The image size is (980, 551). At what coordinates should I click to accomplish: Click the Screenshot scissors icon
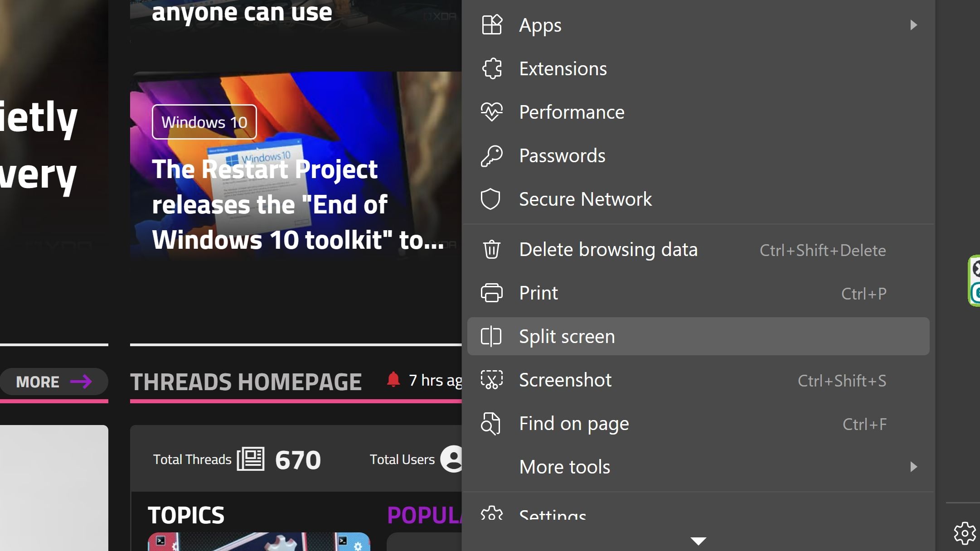(491, 380)
